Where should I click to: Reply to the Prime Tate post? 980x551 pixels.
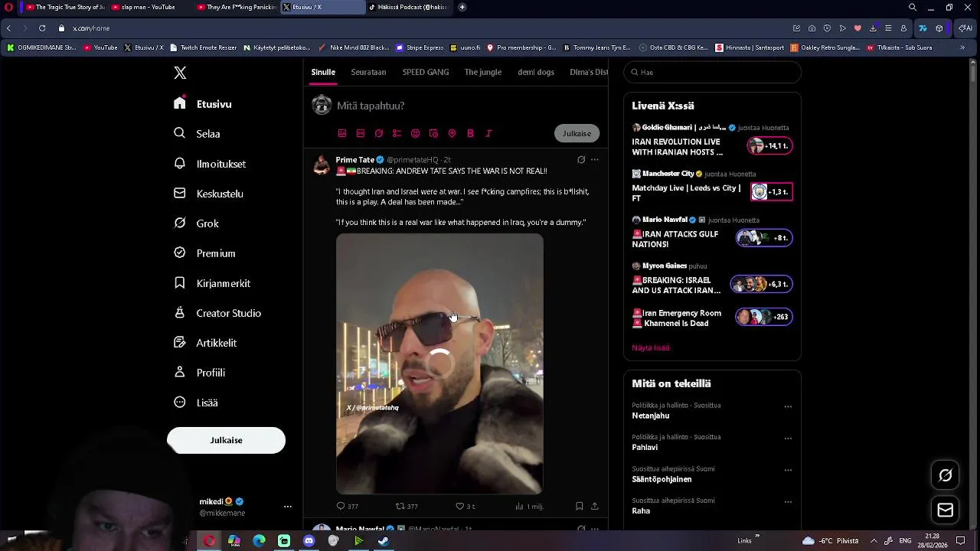(347, 506)
